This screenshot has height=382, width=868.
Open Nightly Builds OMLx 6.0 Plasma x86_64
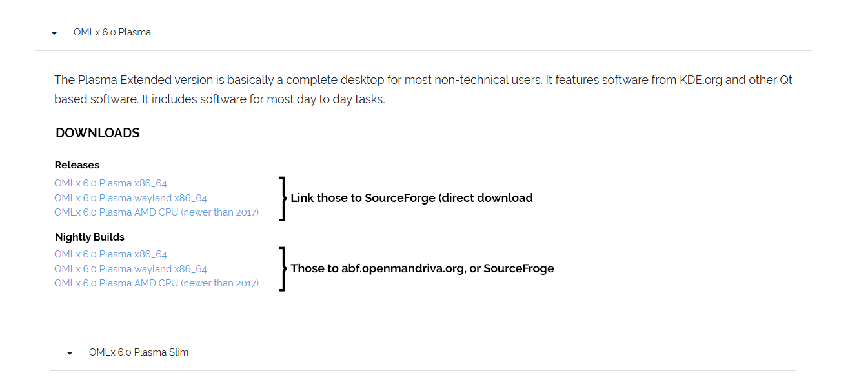click(110, 254)
